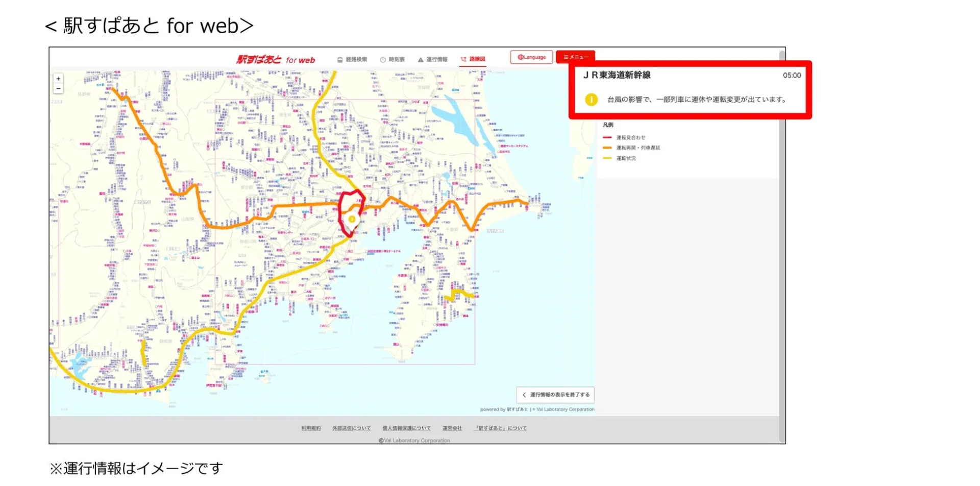Select the 路線図 map icon
The width and height of the screenshot is (980, 486).
(464, 59)
